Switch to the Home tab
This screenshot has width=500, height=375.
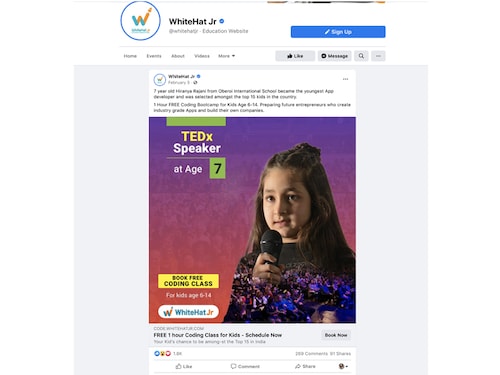pos(130,56)
